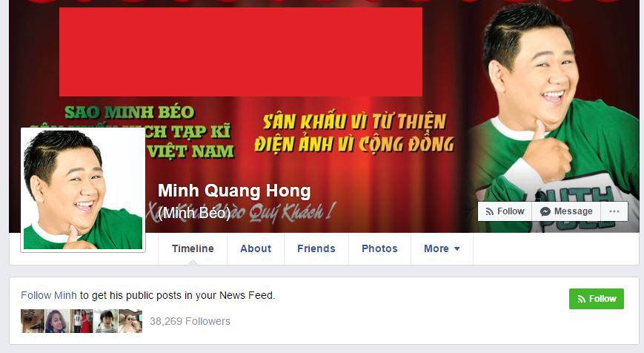Click the fifth follower thumbnail
The image size is (644, 353).
tap(130, 321)
